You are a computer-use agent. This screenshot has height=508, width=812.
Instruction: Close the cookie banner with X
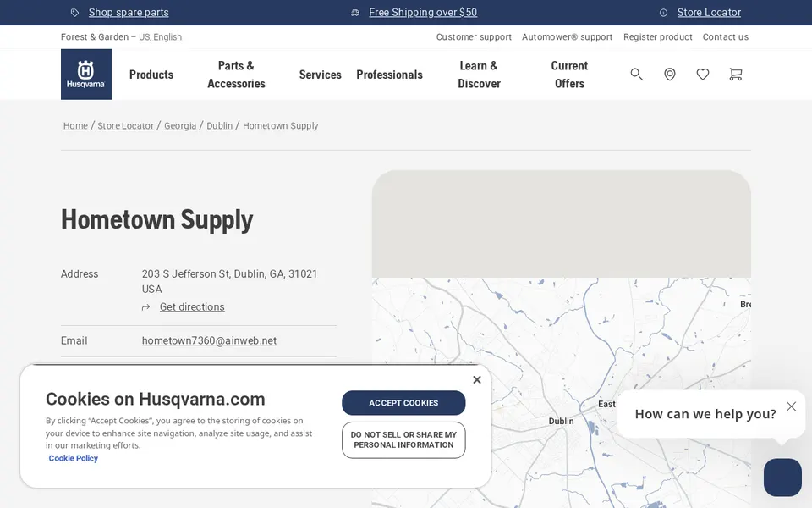coord(477,380)
